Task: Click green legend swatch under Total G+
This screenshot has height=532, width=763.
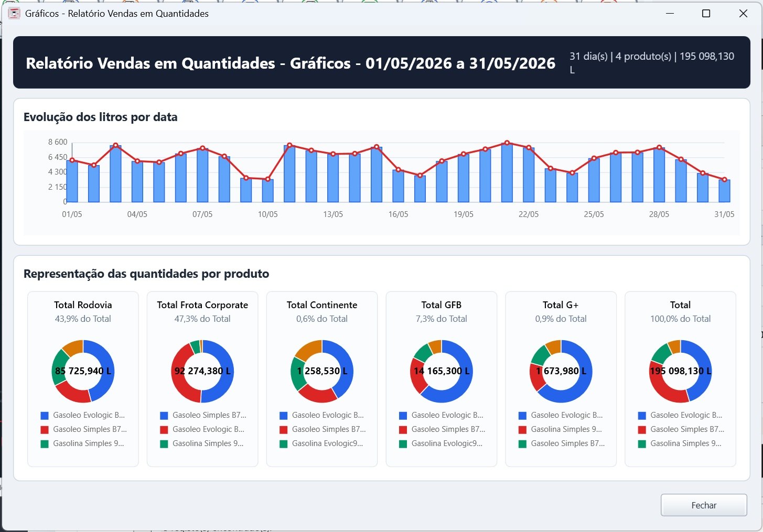Action: (x=523, y=444)
